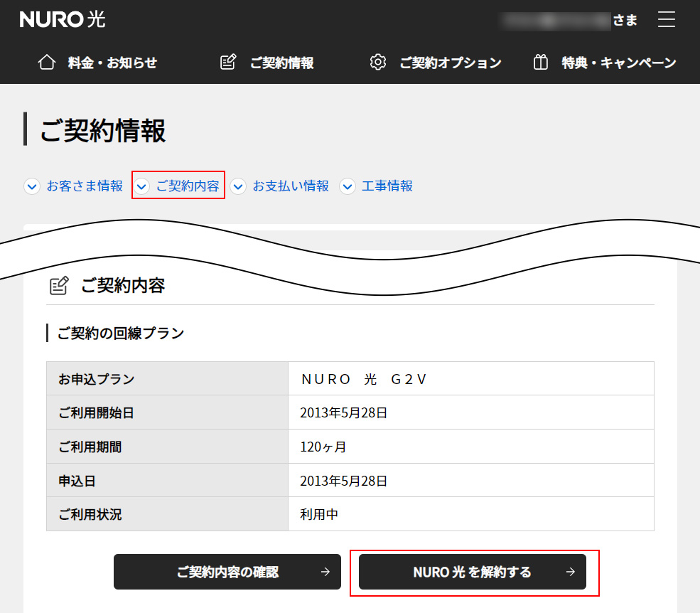
Task: Click the pencil icon beside ご契約情報 nav
Action: (228, 63)
